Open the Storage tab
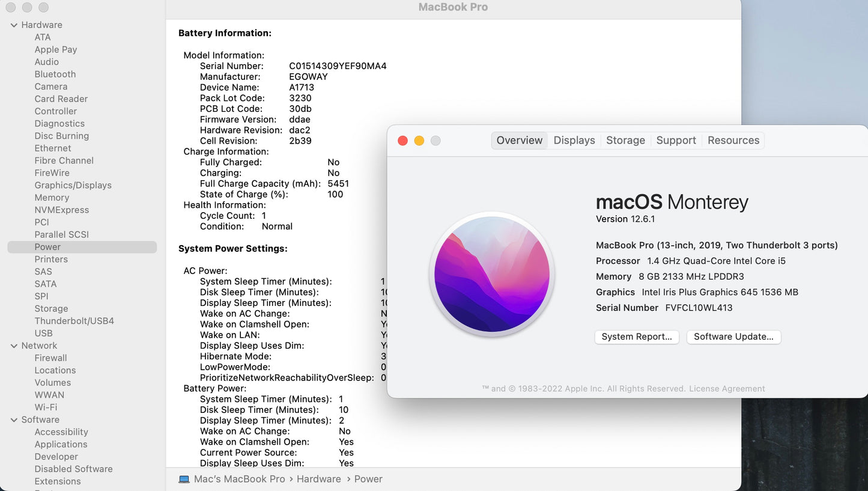868x491 pixels. [625, 141]
